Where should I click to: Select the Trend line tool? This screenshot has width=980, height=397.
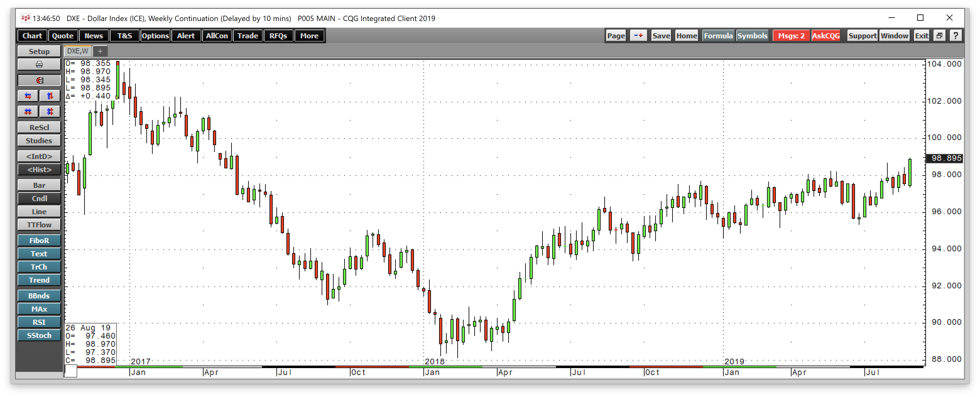click(39, 280)
